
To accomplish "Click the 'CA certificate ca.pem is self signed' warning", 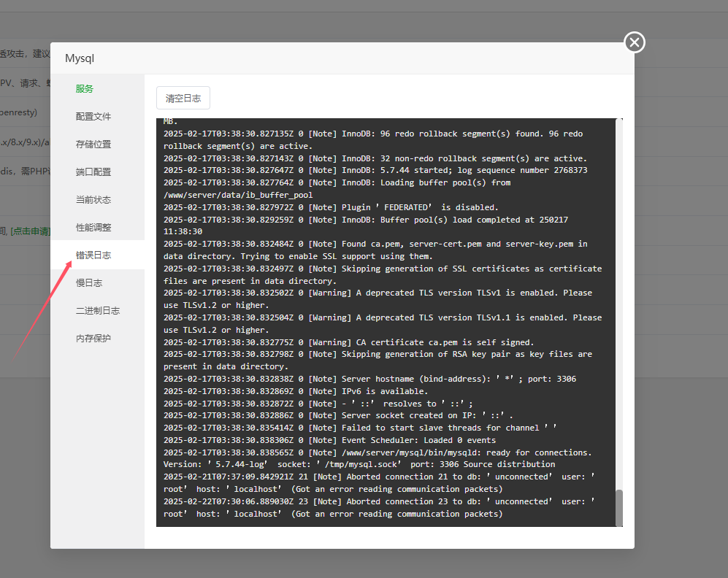I will pyautogui.click(x=349, y=342).
